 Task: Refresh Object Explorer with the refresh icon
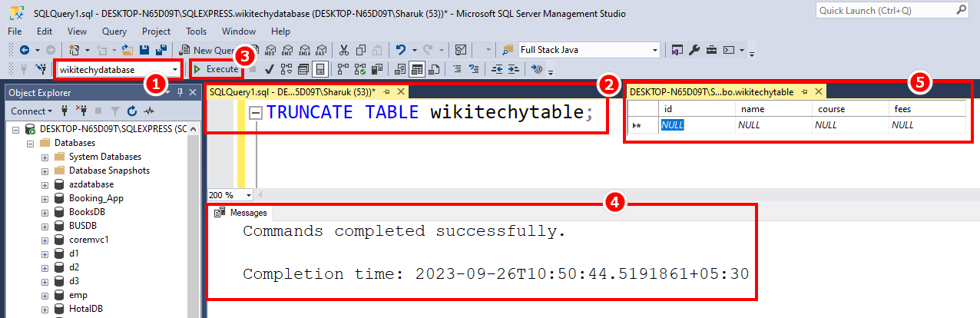(132, 111)
